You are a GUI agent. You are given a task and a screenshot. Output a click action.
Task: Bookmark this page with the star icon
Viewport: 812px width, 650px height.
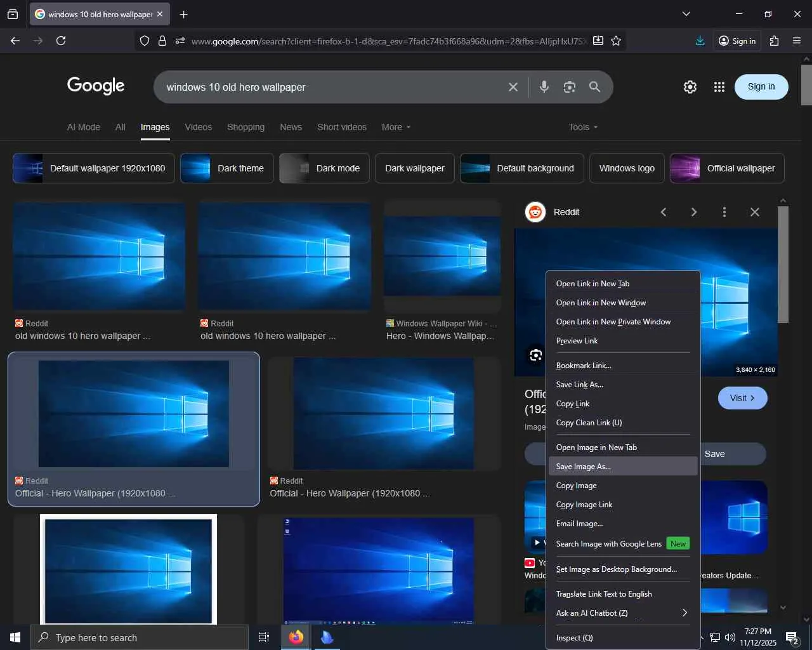point(616,41)
